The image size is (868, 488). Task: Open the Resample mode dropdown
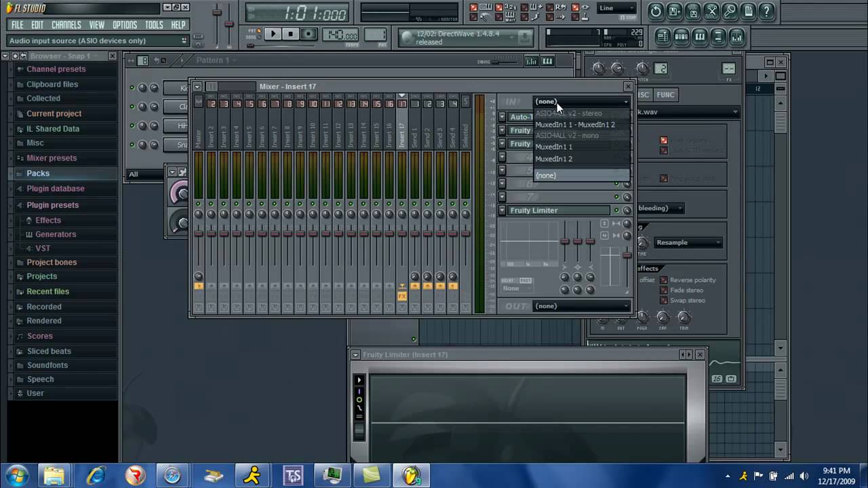click(688, 243)
